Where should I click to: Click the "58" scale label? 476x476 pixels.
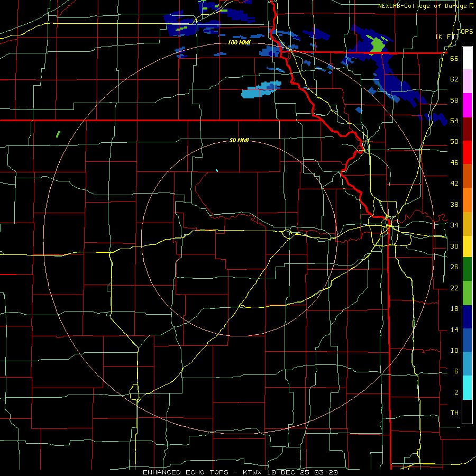pyautogui.click(x=454, y=100)
